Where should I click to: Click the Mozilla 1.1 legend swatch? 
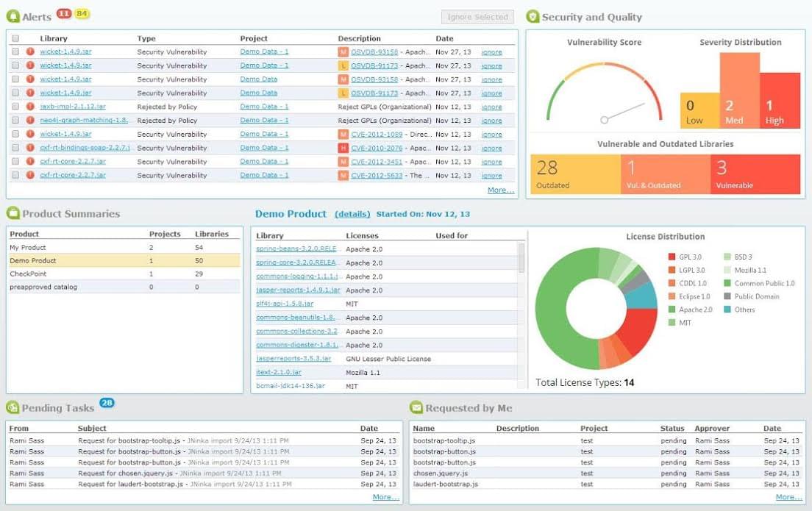pos(727,270)
